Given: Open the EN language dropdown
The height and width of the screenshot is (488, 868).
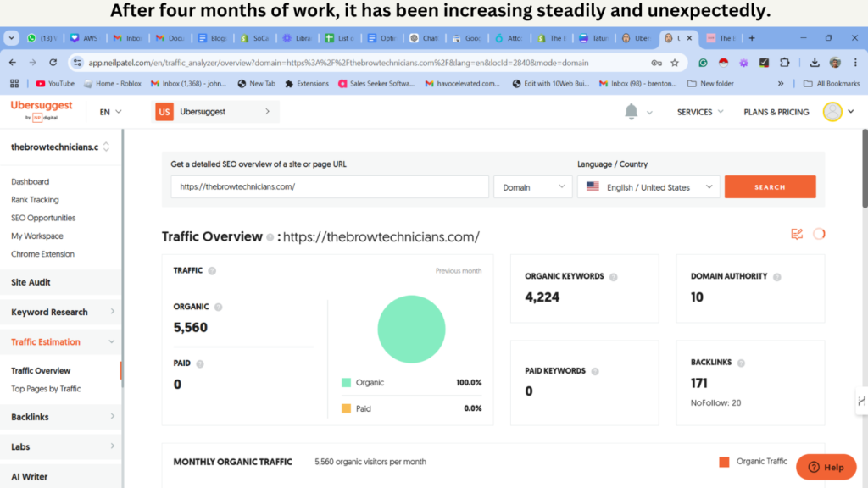Looking at the screenshot, I should click(x=110, y=112).
